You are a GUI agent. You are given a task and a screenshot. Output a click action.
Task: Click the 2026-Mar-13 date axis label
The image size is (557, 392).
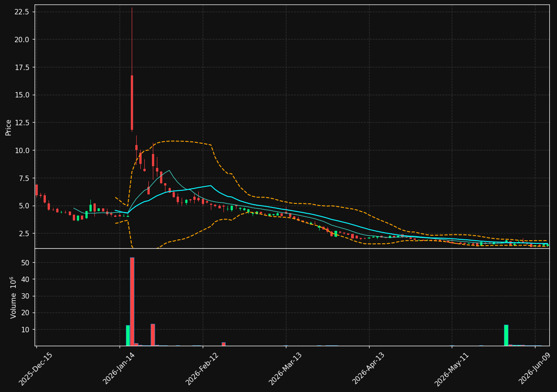coord(285,369)
